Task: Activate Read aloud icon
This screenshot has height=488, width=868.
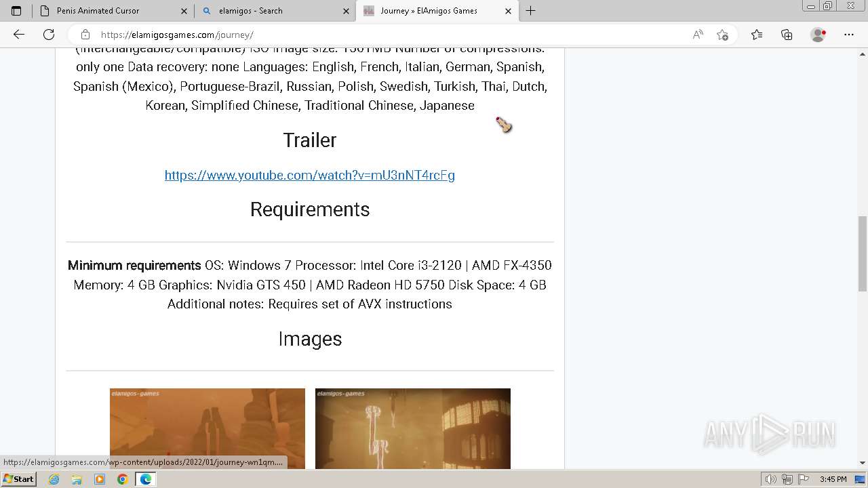Action: [x=698, y=35]
